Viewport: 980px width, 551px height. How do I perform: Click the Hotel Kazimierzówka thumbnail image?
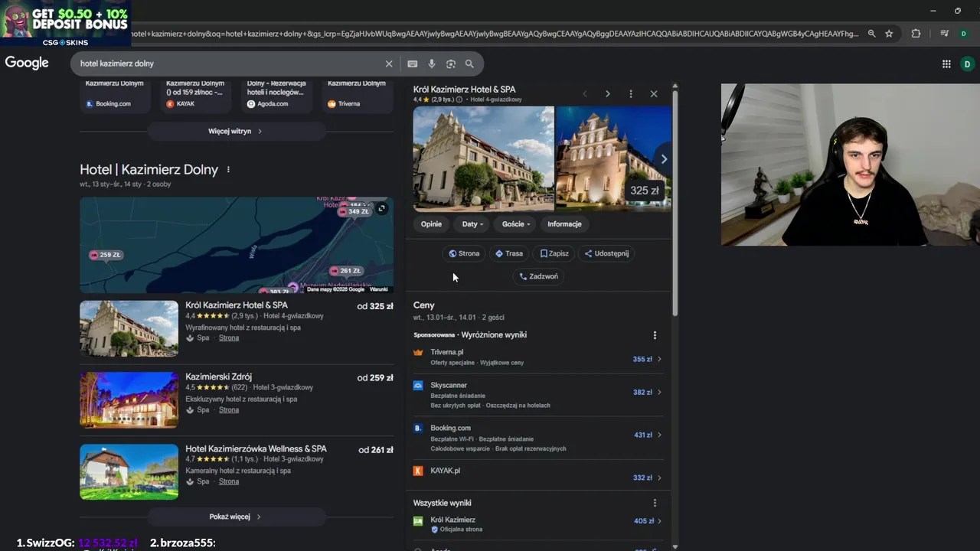pyautogui.click(x=129, y=472)
